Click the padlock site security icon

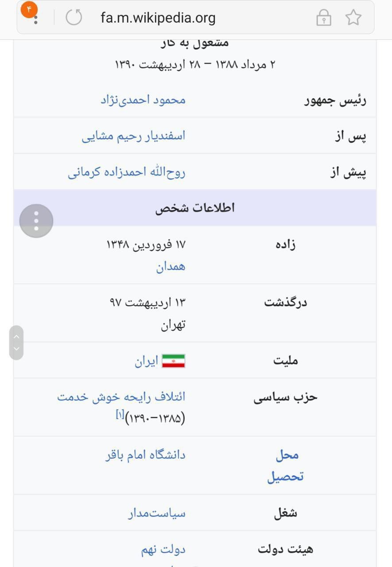323,18
